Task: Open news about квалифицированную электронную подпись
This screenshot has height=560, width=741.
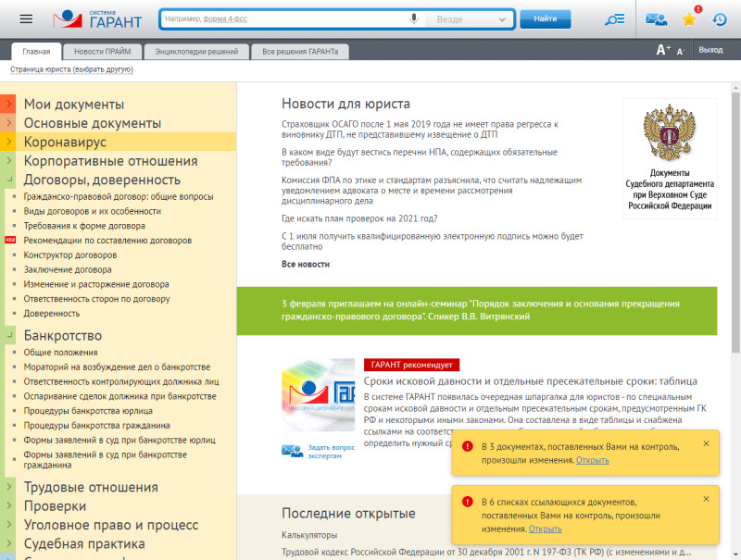Action: pos(433,242)
